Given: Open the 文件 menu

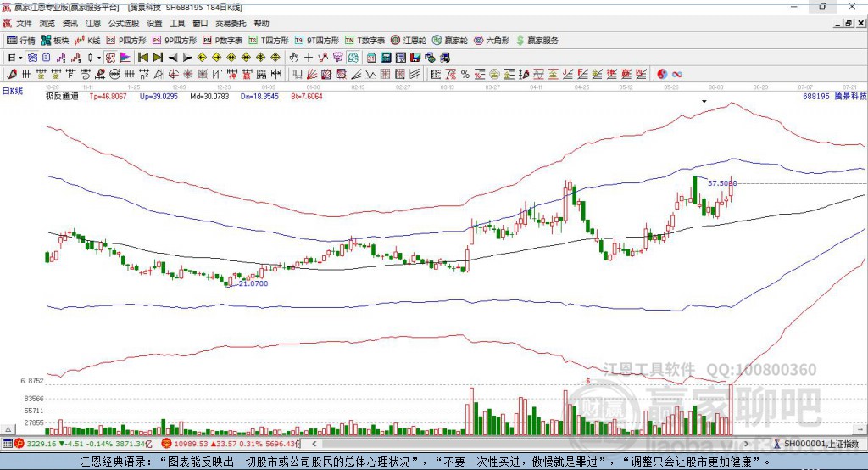Looking at the screenshot, I should [x=25, y=23].
